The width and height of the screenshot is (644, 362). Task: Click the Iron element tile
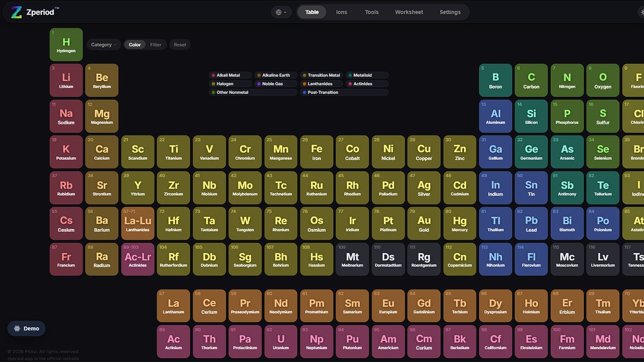tap(317, 152)
